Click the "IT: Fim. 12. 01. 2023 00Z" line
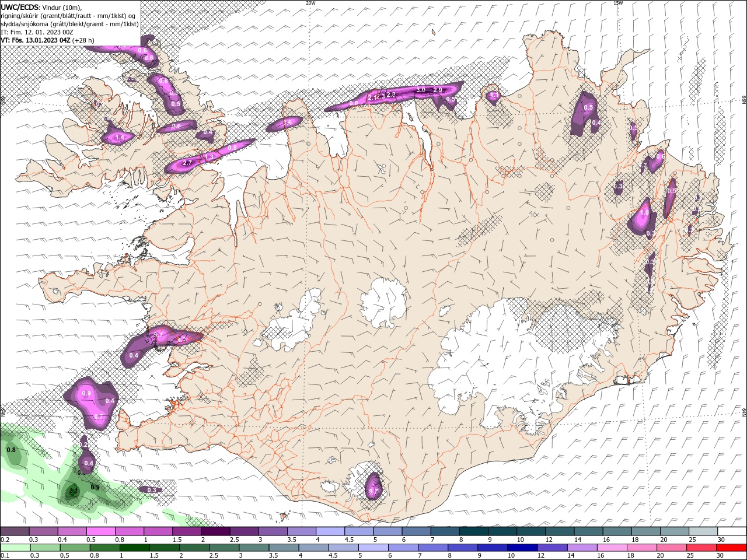 pos(37,32)
